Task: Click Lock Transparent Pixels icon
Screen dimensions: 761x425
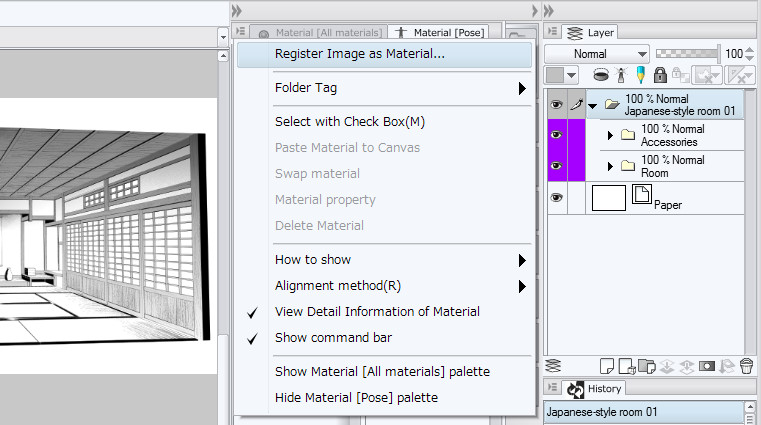Action: tap(680, 75)
